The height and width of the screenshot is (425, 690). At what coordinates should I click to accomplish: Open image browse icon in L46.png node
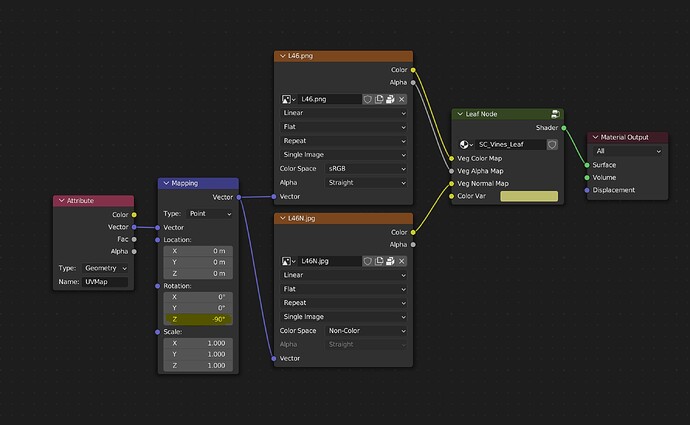pyautogui.click(x=288, y=99)
